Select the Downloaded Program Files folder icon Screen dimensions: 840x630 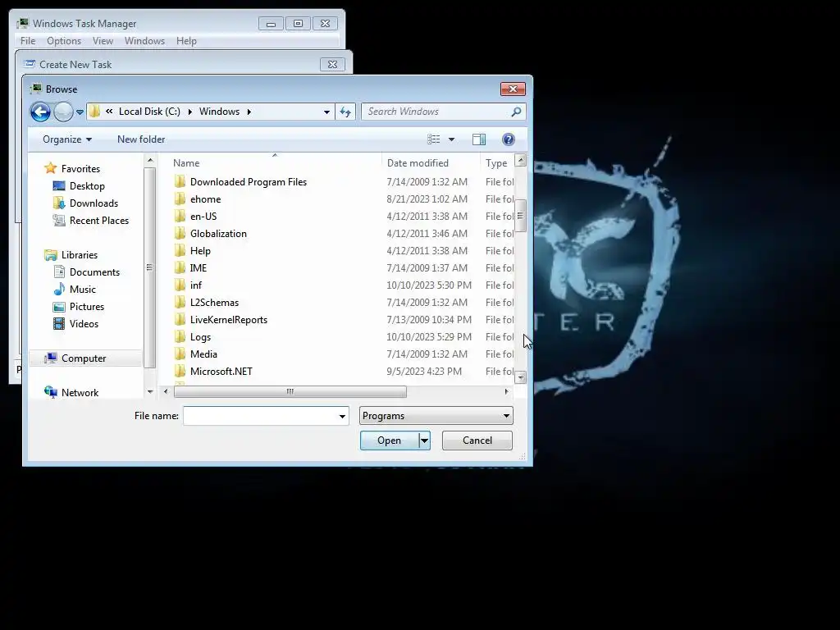pos(180,181)
